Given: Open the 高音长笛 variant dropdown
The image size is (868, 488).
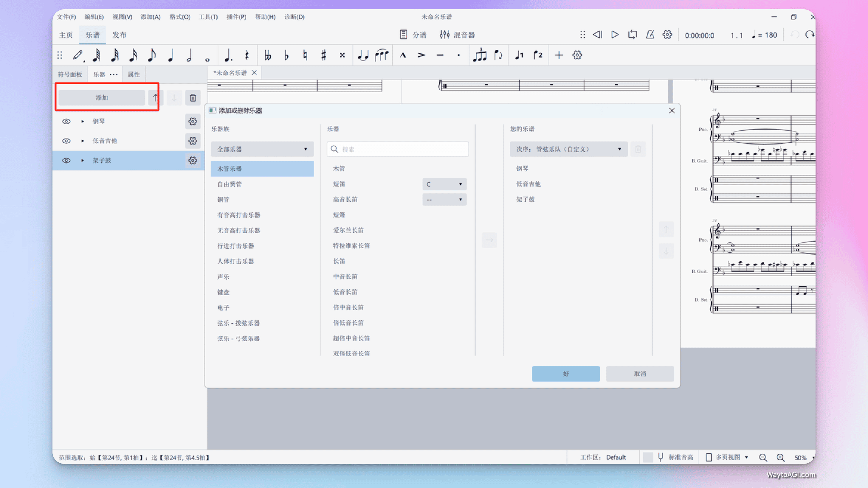Looking at the screenshot, I should (x=444, y=200).
